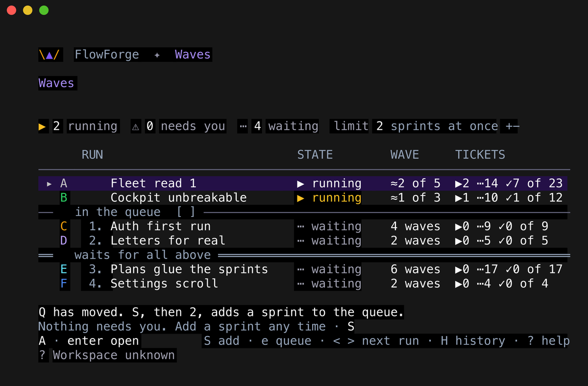Click the green macOS zoom window button
588x386 pixels.
44,10
